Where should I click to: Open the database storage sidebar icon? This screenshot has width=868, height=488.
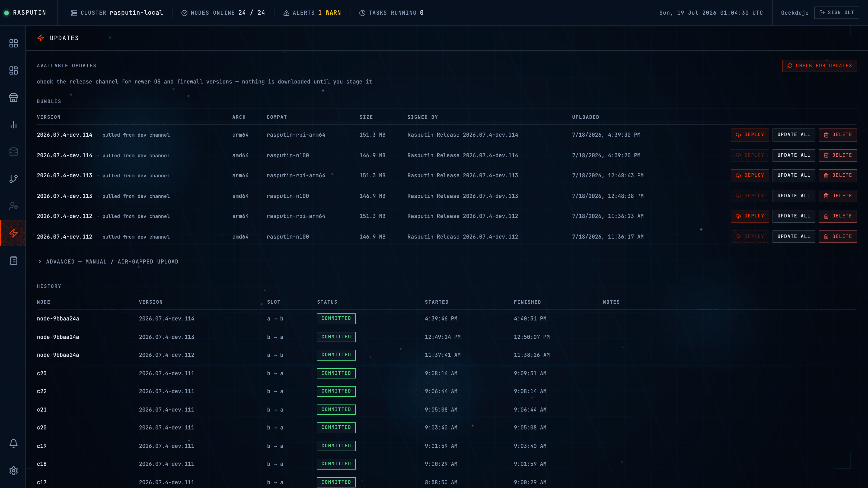(14, 152)
